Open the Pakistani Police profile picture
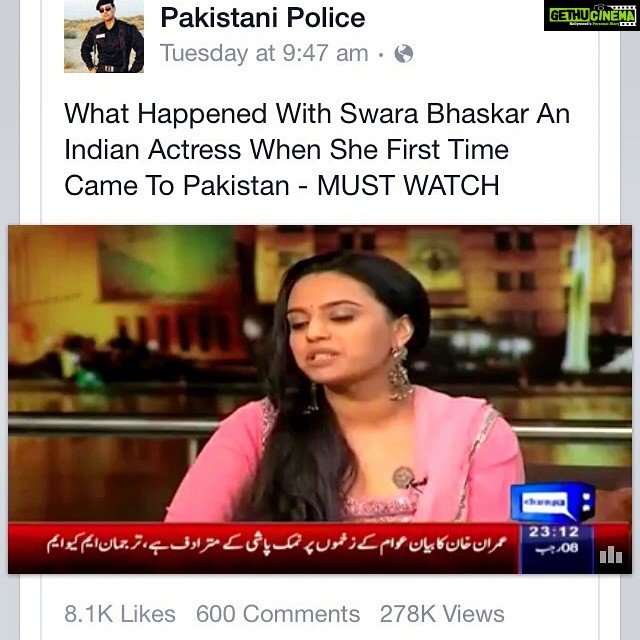This screenshot has height=640, width=640. click(x=104, y=36)
